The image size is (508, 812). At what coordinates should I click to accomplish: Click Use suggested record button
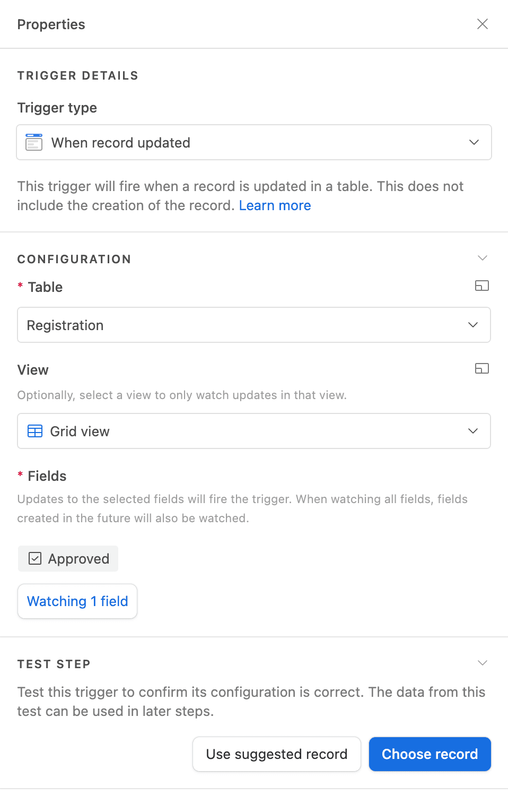tap(276, 754)
